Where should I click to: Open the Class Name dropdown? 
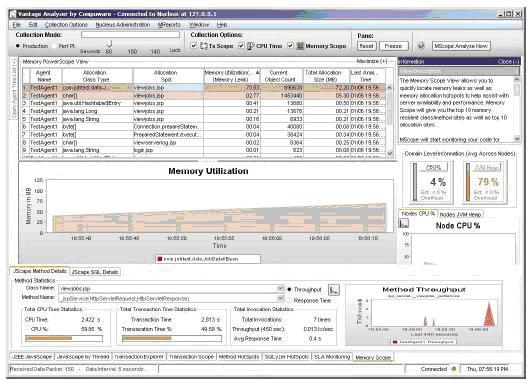280,288
